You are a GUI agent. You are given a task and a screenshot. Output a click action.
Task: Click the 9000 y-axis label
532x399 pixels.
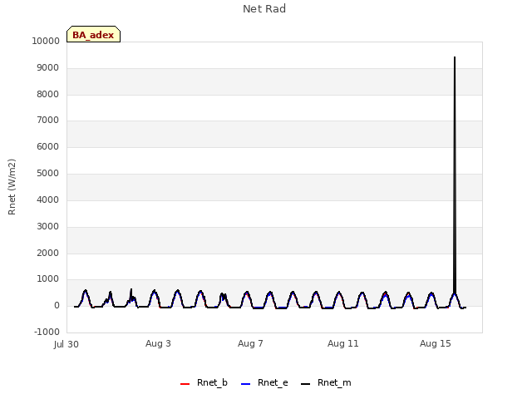pos(48,68)
